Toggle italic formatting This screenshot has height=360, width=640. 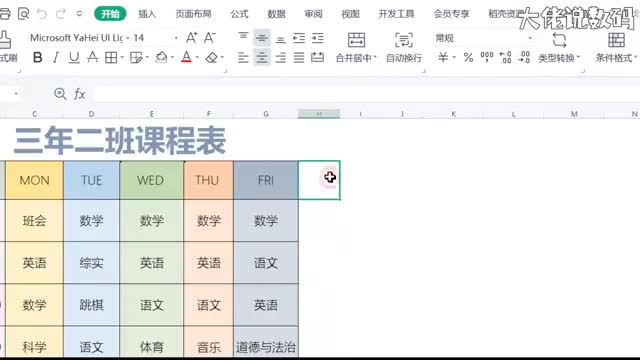click(x=56, y=58)
